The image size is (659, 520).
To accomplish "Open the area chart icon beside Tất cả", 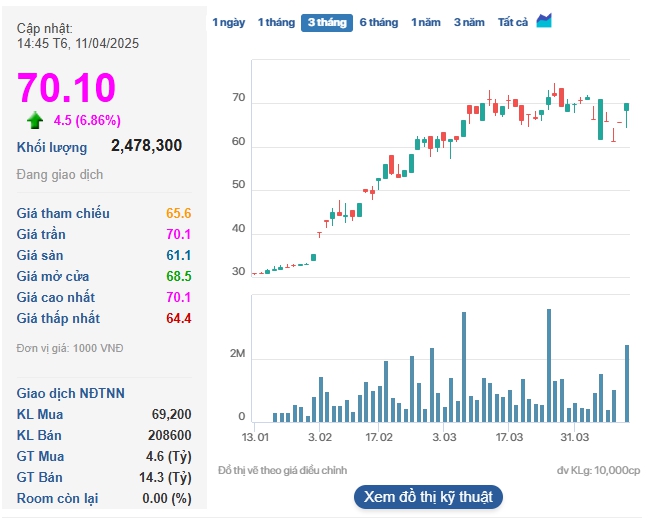I will point(544,21).
